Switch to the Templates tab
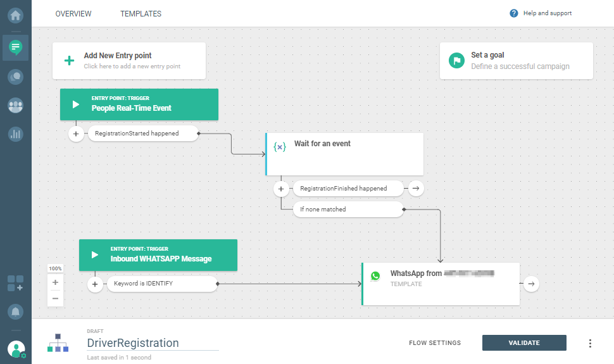Screen dimensions: 614x364 tap(141, 14)
